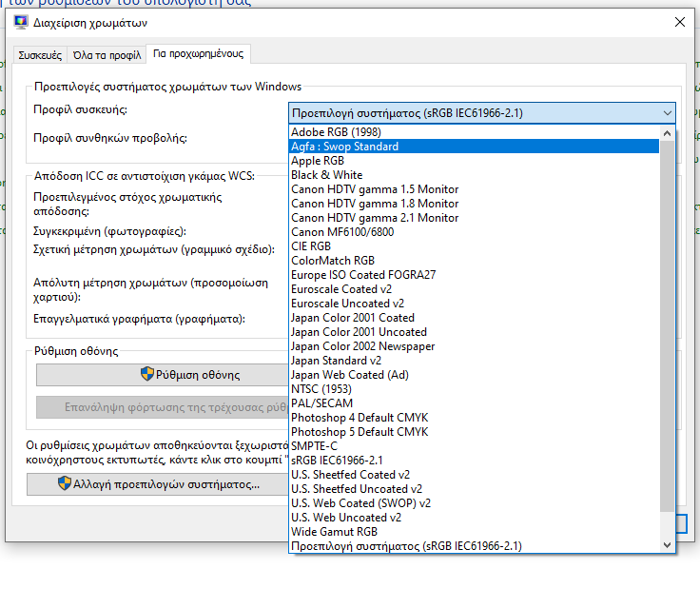Pick the last Προεπιλογή συστήματος list entry
Viewport: 700px width, 589px height.
pos(475,546)
